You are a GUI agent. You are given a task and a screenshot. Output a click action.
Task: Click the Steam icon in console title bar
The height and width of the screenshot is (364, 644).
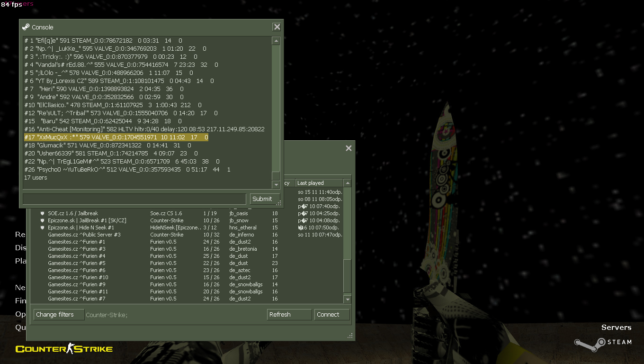(x=26, y=27)
